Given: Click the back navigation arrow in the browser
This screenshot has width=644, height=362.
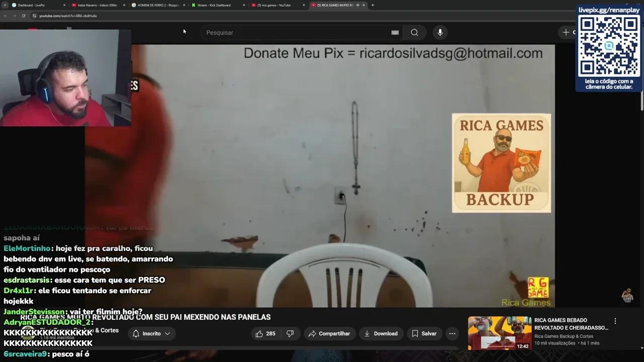Looking at the screenshot, I should (x=6, y=16).
